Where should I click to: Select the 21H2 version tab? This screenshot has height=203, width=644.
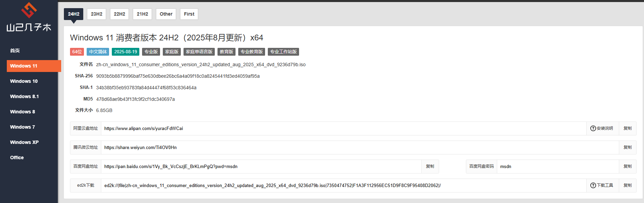[142, 14]
